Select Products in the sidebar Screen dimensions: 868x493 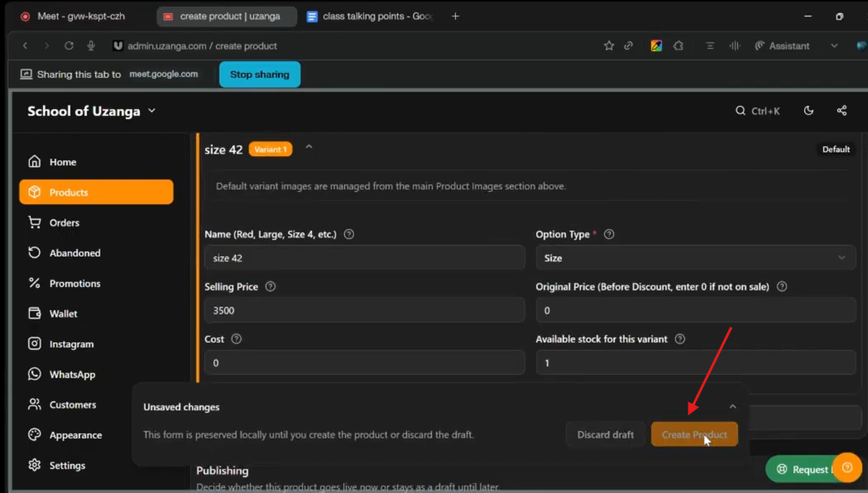pos(96,192)
